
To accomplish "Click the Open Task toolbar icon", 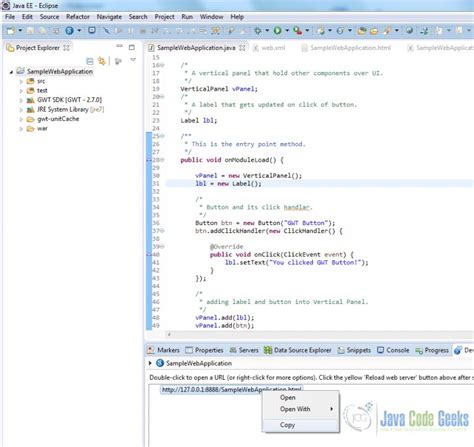I will click(374, 31).
